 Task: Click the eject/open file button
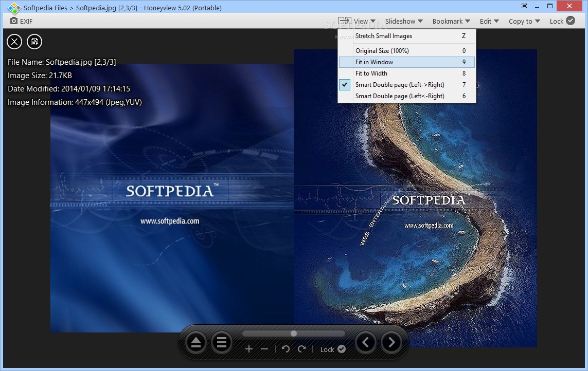(x=196, y=342)
